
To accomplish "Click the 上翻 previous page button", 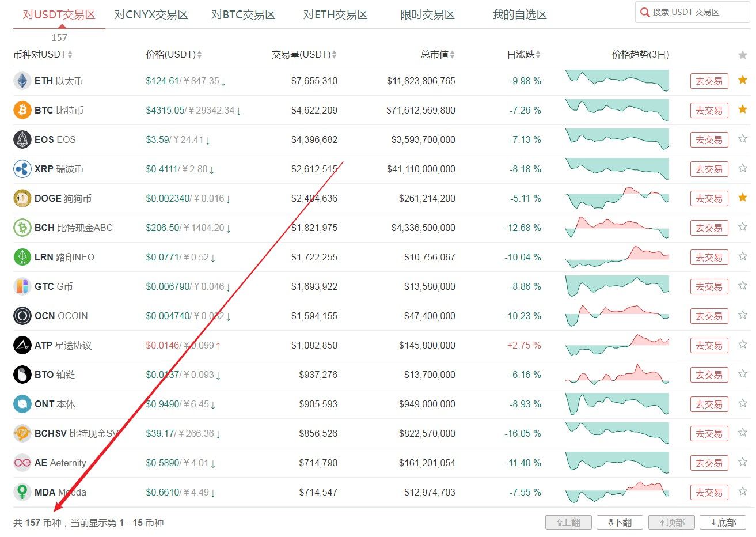I will pos(569,523).
